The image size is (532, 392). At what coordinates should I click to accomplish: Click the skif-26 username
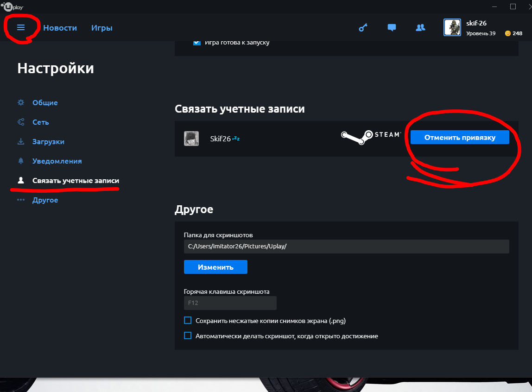tap(476, 23)
